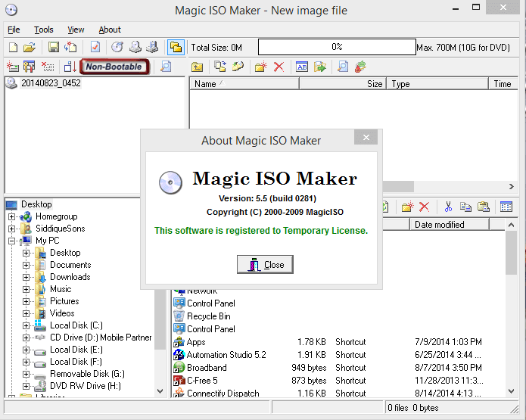Image resolution: width=526 pixels, height=420 pixels.
Task: Change view mode with the grid view icon
Action: point(506,207)
